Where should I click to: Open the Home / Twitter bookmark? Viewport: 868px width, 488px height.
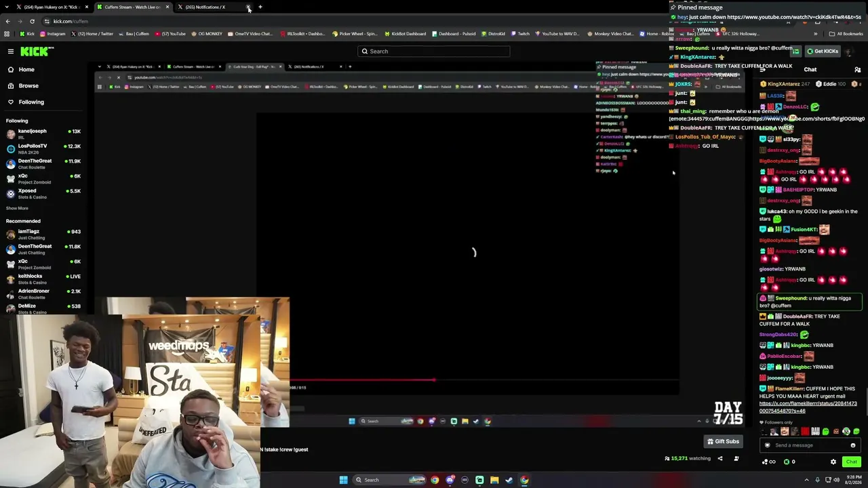(92, 34)
